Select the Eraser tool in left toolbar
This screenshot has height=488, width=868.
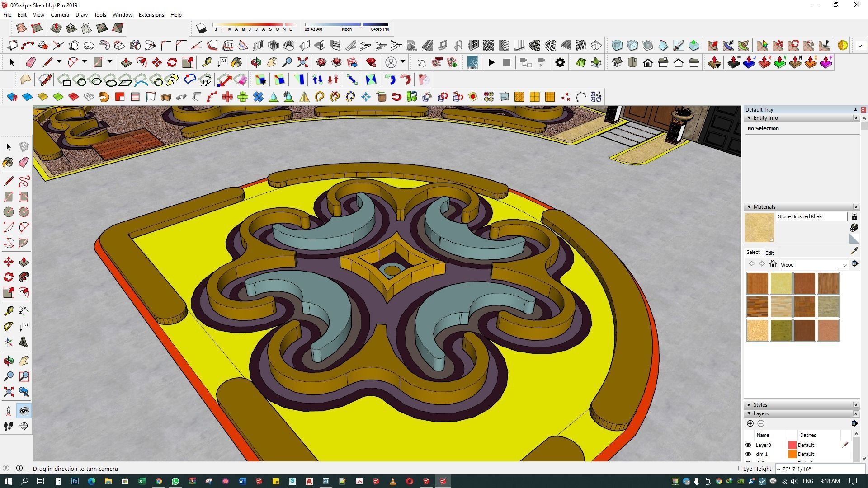[x=24, y=162]
